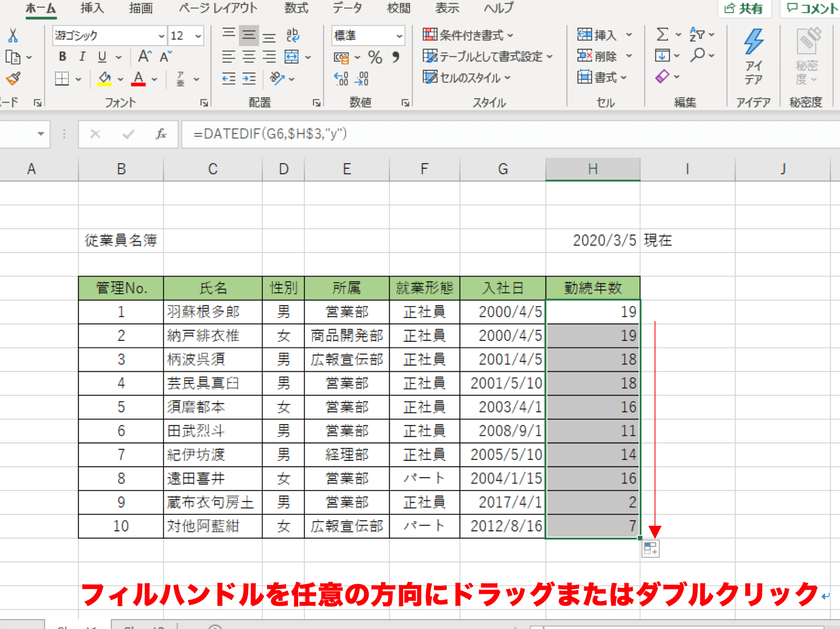Click the formula bar input text
840x629 pixels.
(270, 134)
